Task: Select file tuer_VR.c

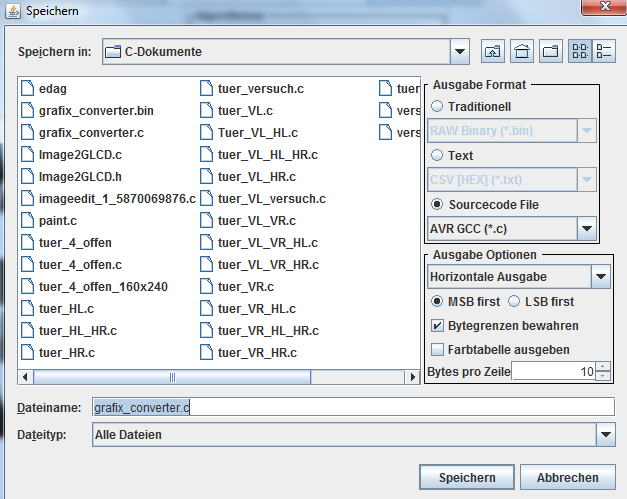Action: [237, 286]
